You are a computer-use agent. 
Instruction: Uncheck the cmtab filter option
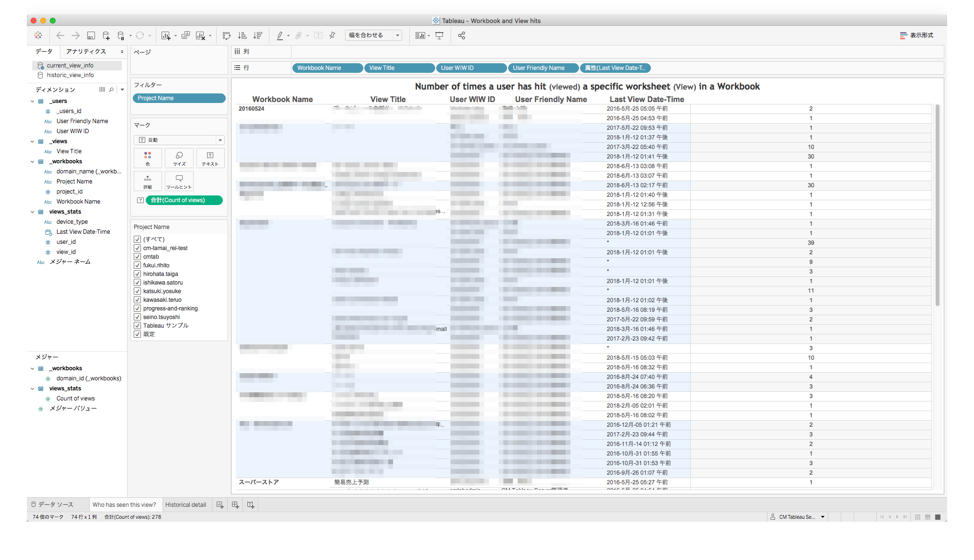(138, 256)
